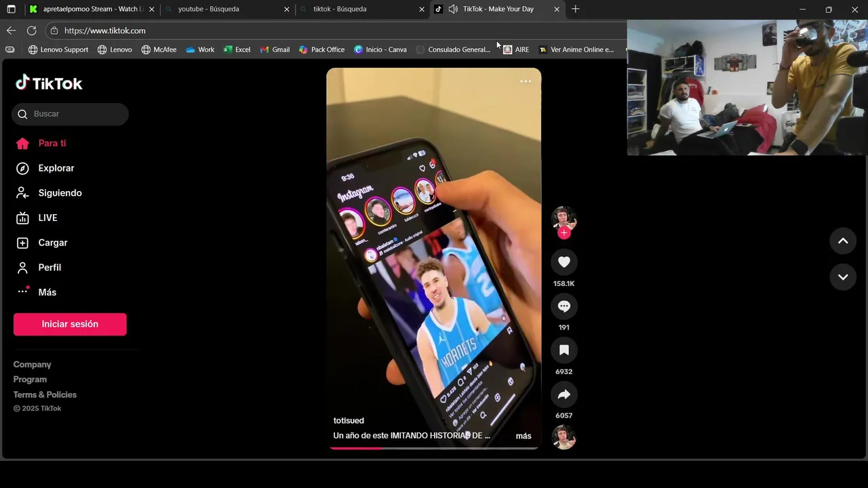
Task: Open creator avatar beside the video
Action: click(564, 218)
